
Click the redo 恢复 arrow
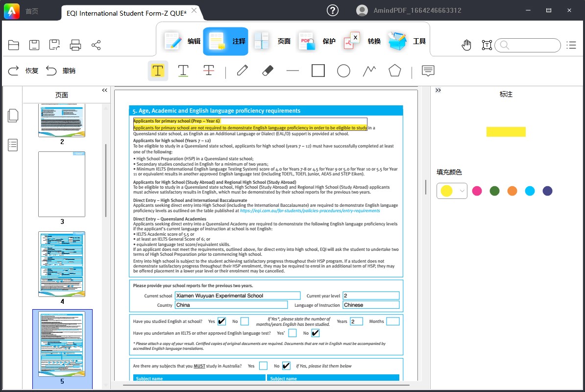coord(13,71)
